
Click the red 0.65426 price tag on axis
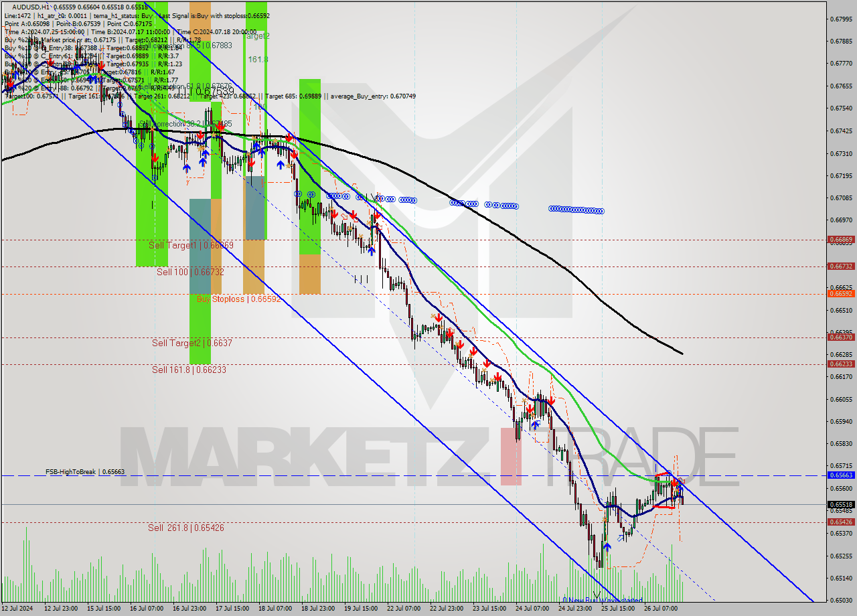point(840,522)
